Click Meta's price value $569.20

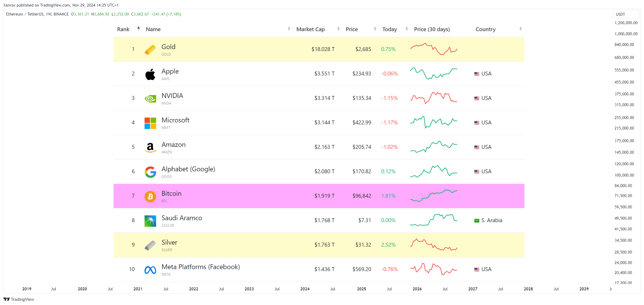click(362, 269)
